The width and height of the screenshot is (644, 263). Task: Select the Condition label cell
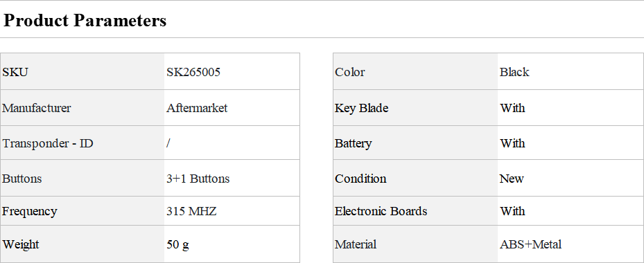click(x=415, y=178)
